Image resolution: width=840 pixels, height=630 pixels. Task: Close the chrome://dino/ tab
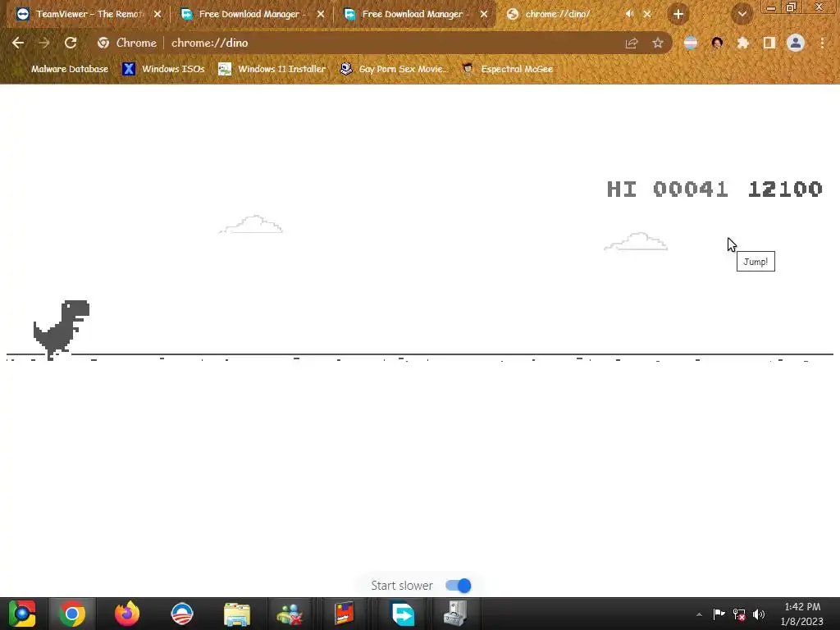647,15
